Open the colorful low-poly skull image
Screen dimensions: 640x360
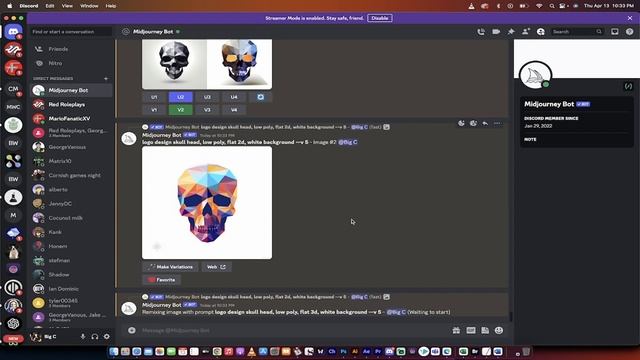click(x=207, y=203)
